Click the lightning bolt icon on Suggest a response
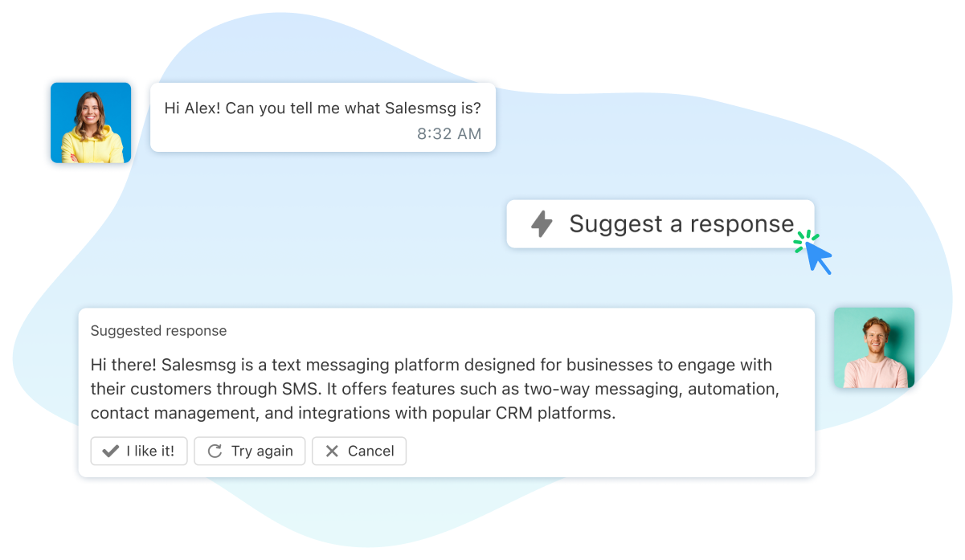This screenshot has width=965, height=560. 540,223
